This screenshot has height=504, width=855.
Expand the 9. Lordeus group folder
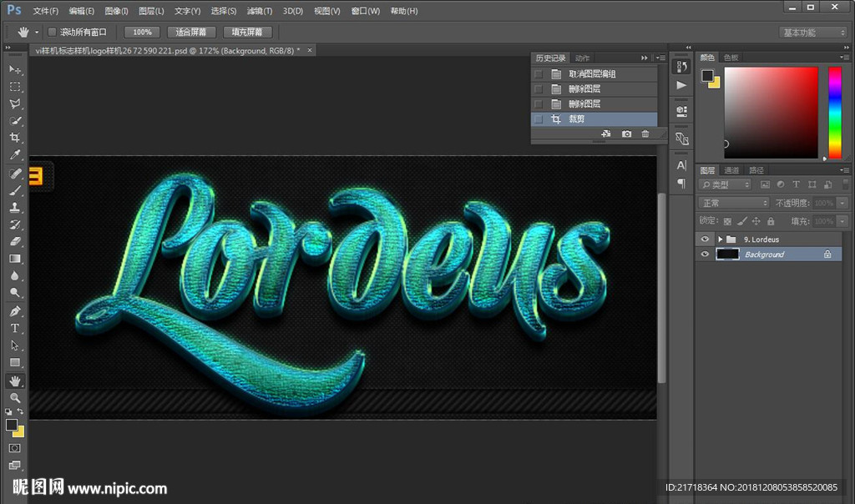(720, 239)
